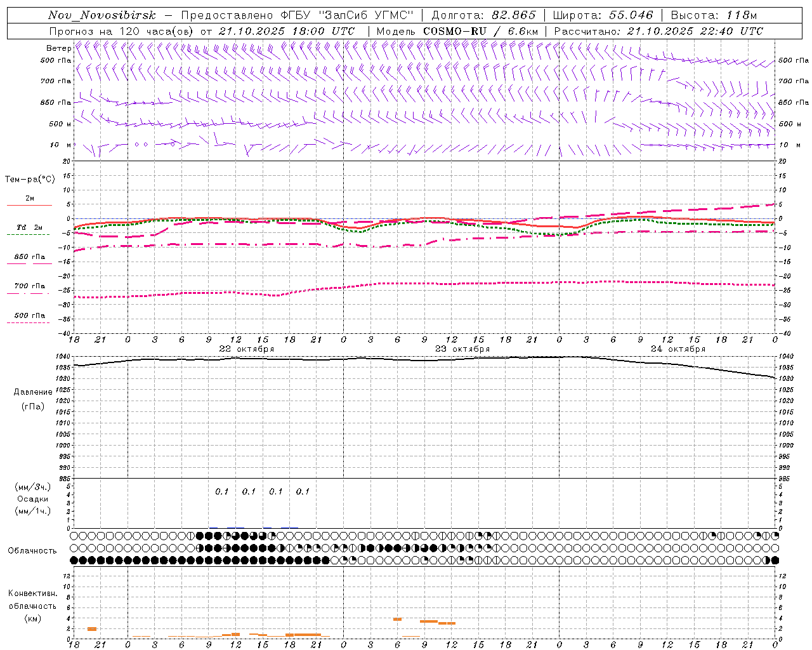The width and height of the screenshot is (812, 650).
Task: Click the 'Модель COSMO-RU / 6.6км' label
Action: [457, 31]
